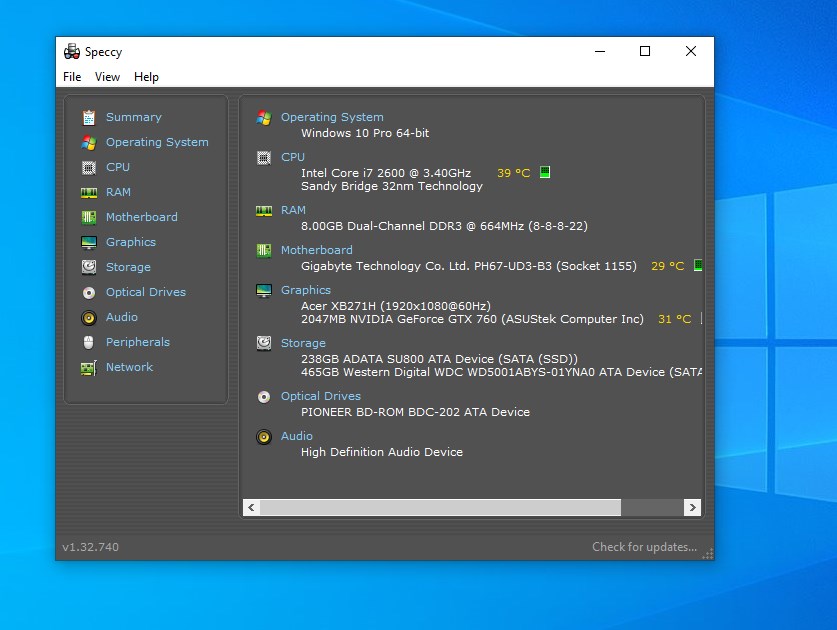Click the Windows flag icon in summary panel
837x630 pixels.
pos(264,117)
